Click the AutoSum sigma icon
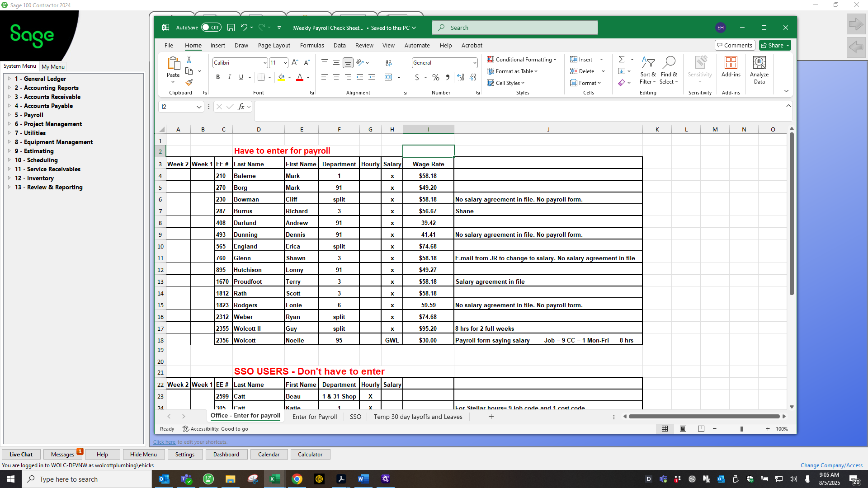Screen dimensions: 868x488 coord(622,59)
